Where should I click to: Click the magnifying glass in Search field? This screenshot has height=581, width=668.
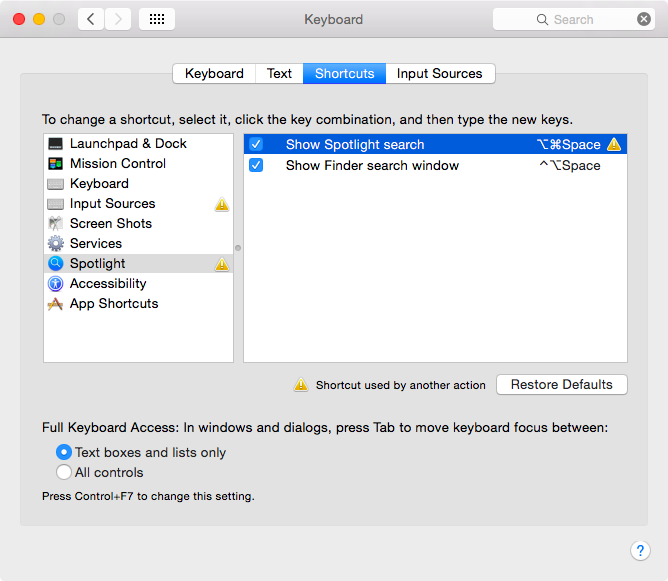coord(542,20)
